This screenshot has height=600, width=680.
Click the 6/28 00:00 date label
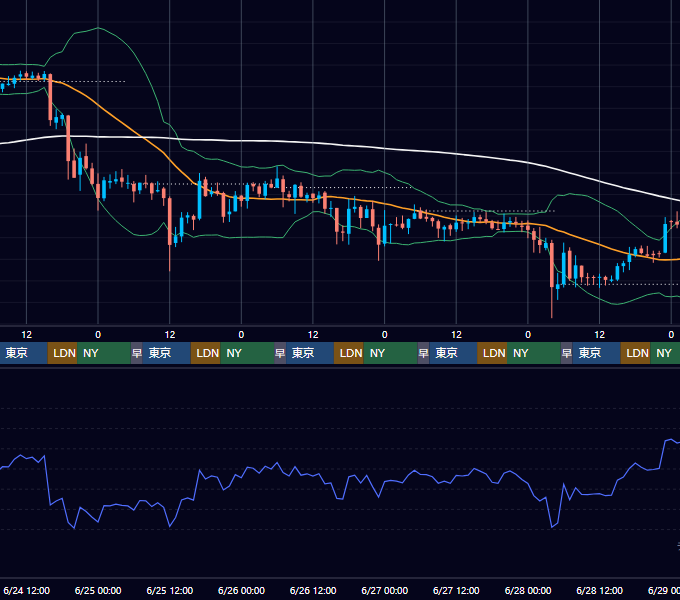tap(528, 590)
